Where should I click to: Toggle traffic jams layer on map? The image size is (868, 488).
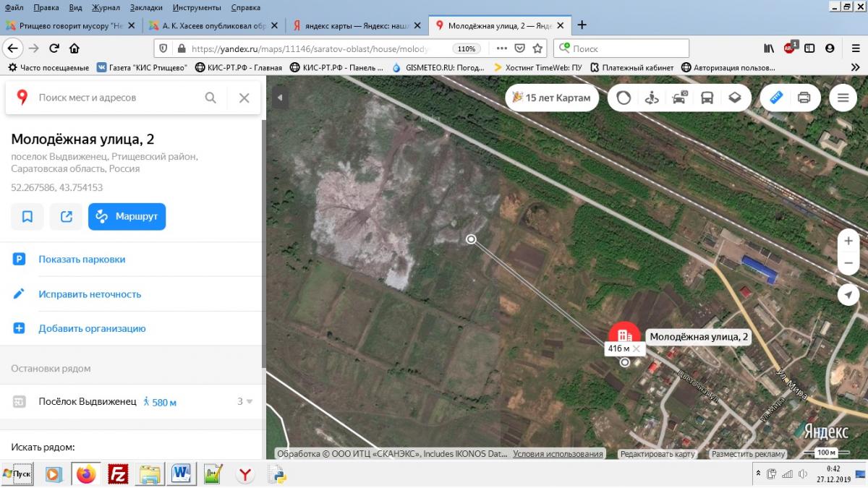tap(624, 98)
